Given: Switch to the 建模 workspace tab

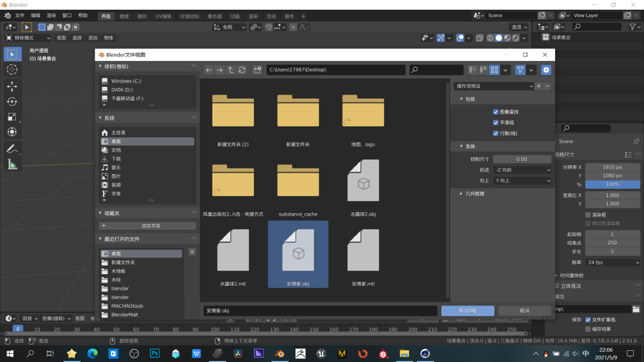Looking at the screenshot, I should point(124,16).
